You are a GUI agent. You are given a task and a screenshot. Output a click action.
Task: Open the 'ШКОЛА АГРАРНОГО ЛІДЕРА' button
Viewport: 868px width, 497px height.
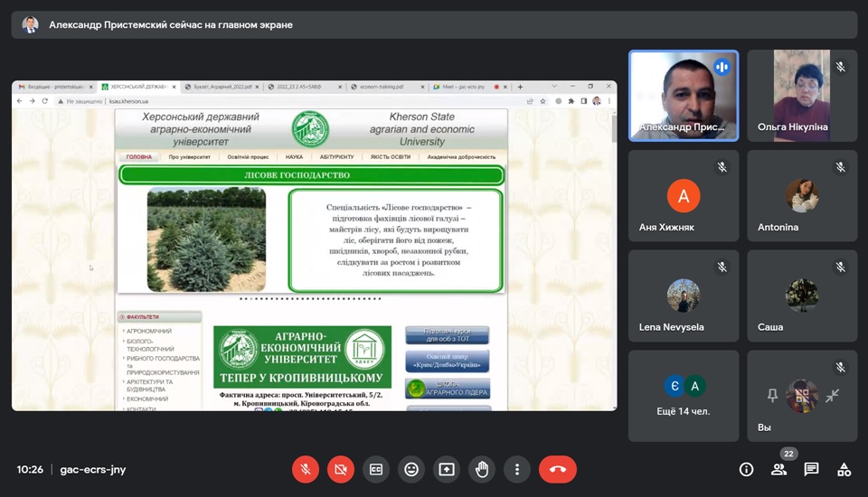tap(448, 389)
